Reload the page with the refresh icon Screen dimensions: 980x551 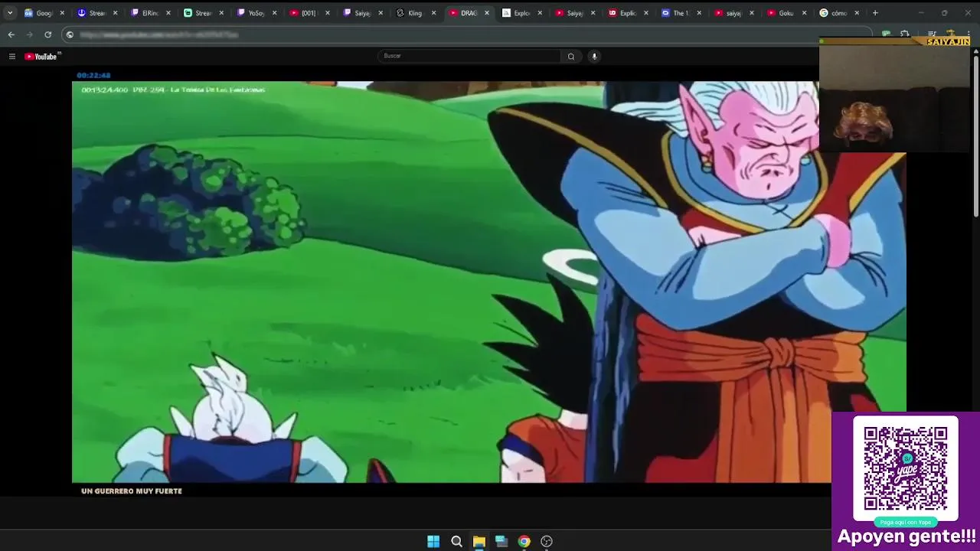(x=47, y=34)
